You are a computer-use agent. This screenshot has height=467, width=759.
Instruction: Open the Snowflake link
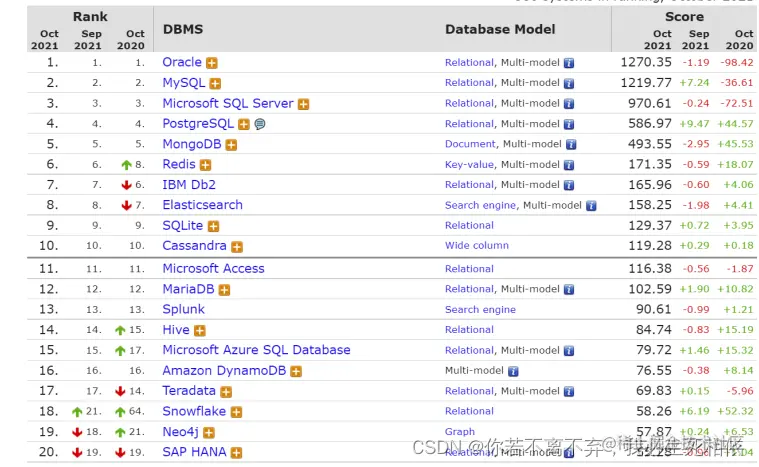pyautogui.click(x=194, y=411)
